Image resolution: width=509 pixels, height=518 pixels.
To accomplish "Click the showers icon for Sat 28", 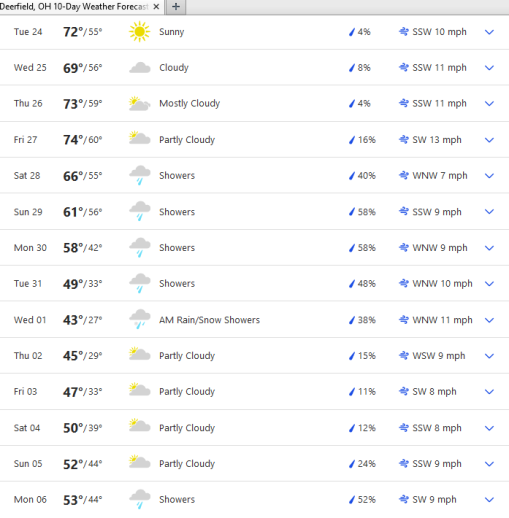I will (139, 175).
